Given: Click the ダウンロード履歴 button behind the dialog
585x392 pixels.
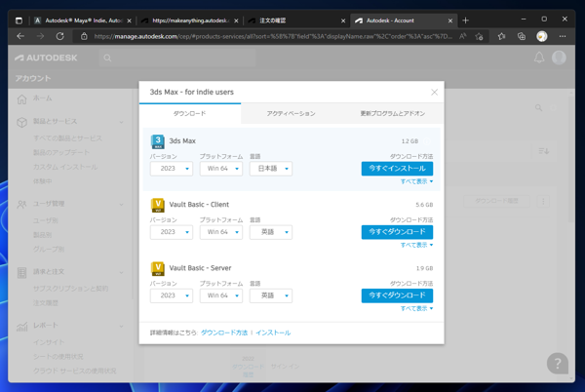Looking at the screenshot, I should tap(496, 201).
